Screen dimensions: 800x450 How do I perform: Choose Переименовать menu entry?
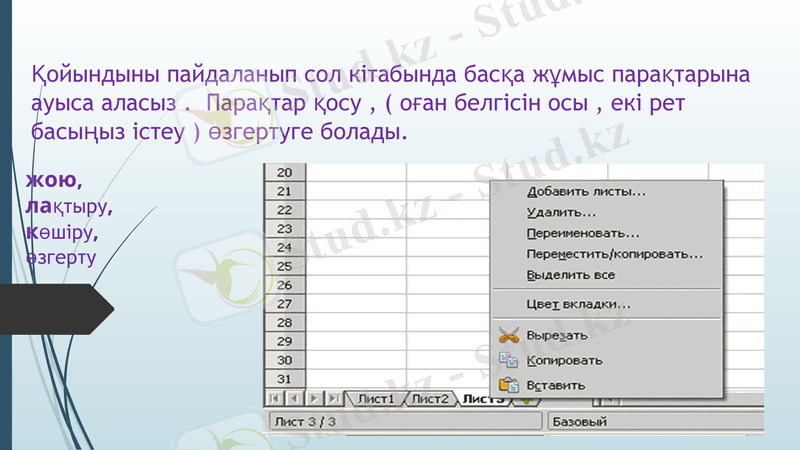(583, 233)
